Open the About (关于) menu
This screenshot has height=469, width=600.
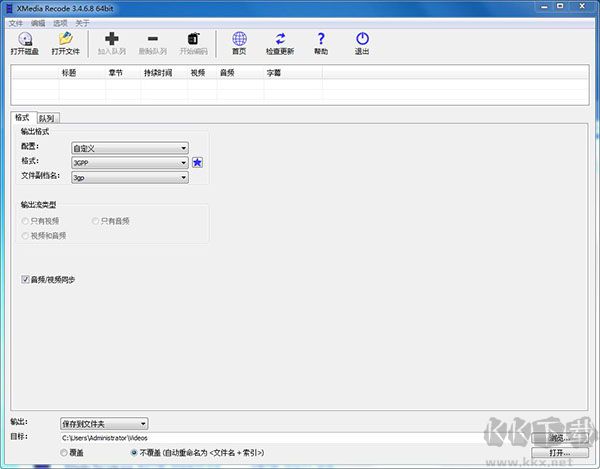82,23
